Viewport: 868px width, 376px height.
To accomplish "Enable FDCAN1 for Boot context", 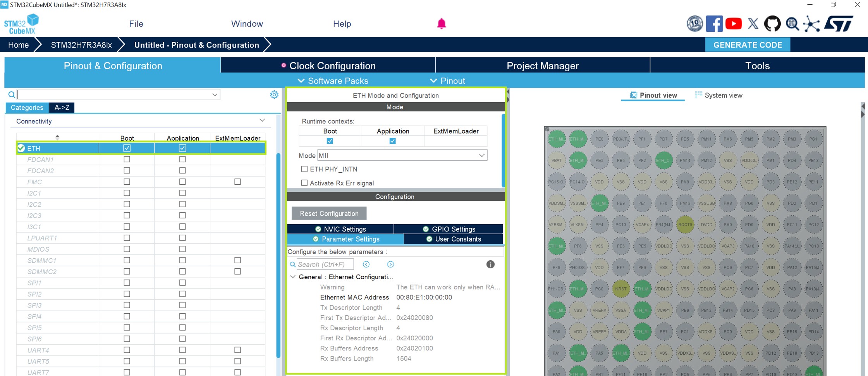I will pyautogui.click(x=127, y=159).
